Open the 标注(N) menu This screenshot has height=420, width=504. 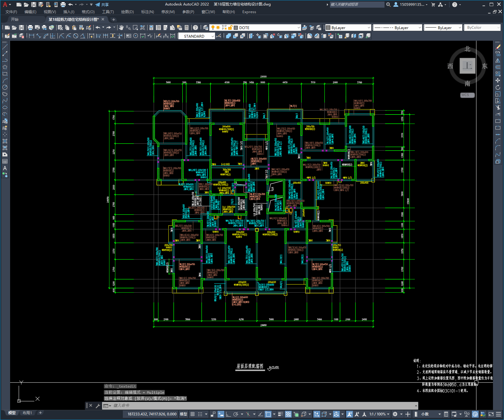(147, 12)
